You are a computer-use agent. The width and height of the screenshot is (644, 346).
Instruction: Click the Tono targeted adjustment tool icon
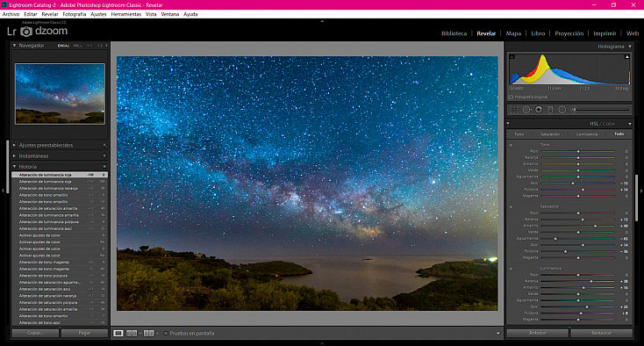[x=511, y=145]
